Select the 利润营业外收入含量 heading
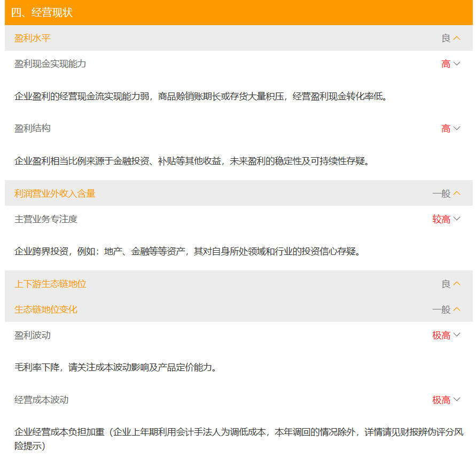The image size is (476, 465). pyautogui.click(x=54, y=193)
